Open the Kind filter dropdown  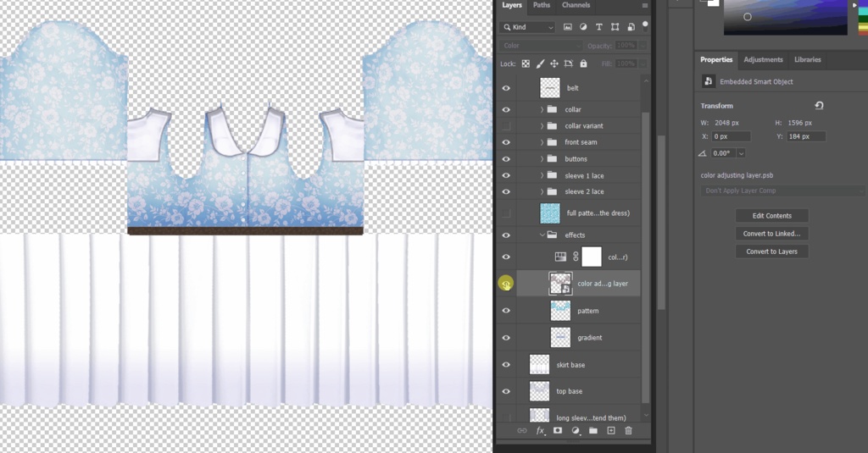pyautogui.click(x=528, y=26)
